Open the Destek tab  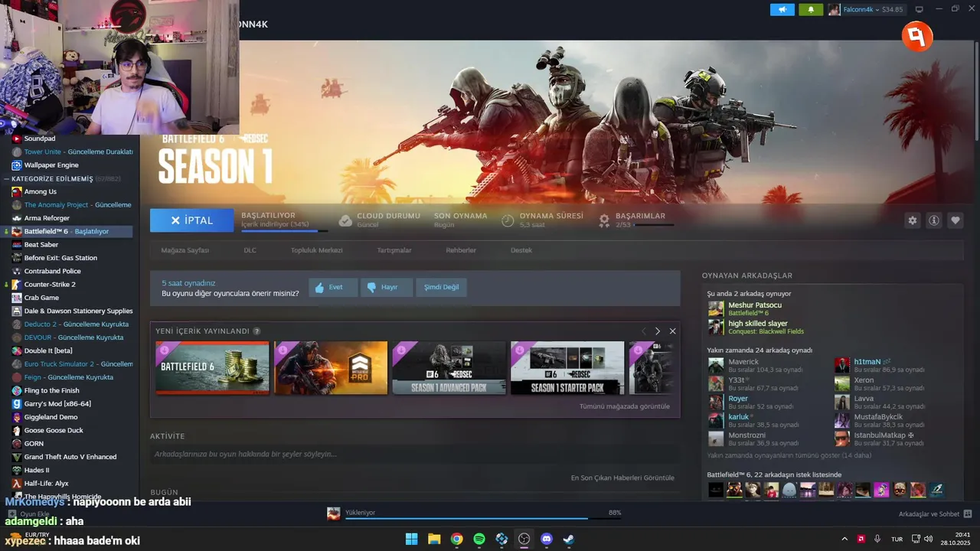coord(521,250)
